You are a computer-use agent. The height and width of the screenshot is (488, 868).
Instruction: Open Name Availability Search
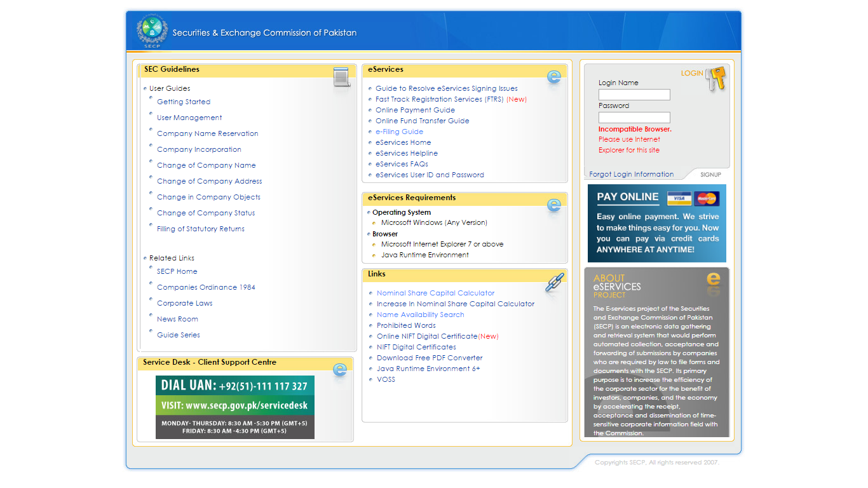421,315
